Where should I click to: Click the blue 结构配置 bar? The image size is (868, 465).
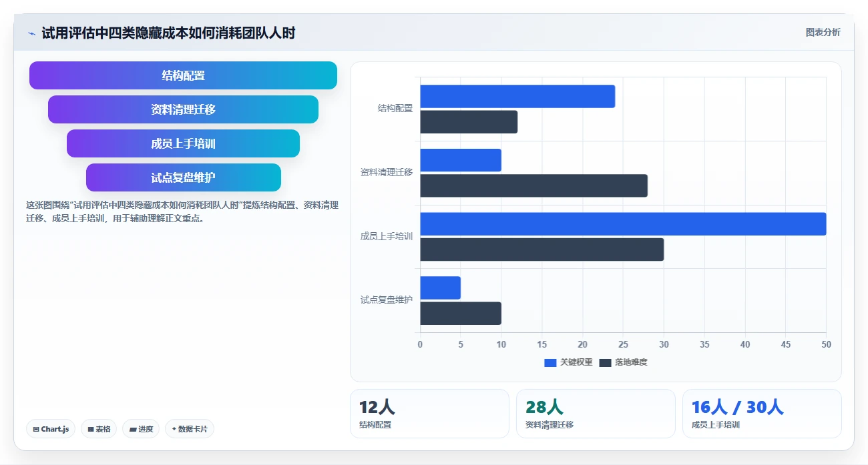[x=517, y=96]
